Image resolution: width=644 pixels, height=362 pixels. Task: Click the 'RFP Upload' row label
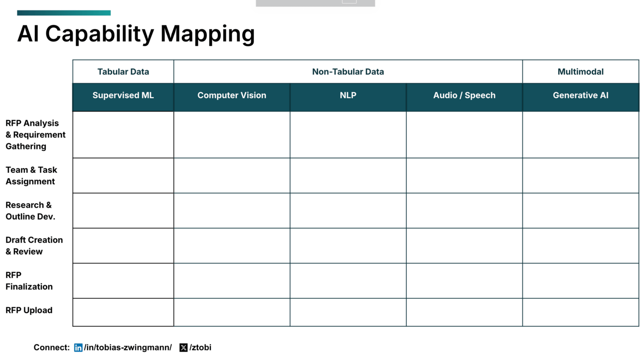(29, 310)
